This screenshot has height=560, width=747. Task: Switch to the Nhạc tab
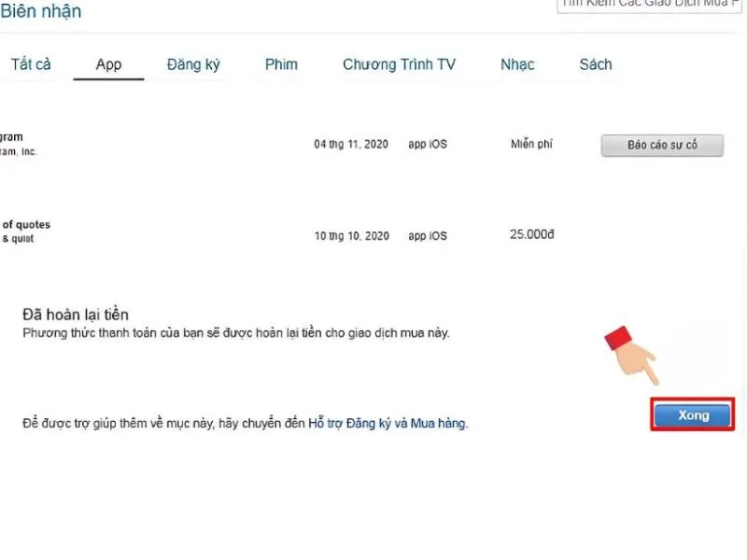[x=517, y=64]
